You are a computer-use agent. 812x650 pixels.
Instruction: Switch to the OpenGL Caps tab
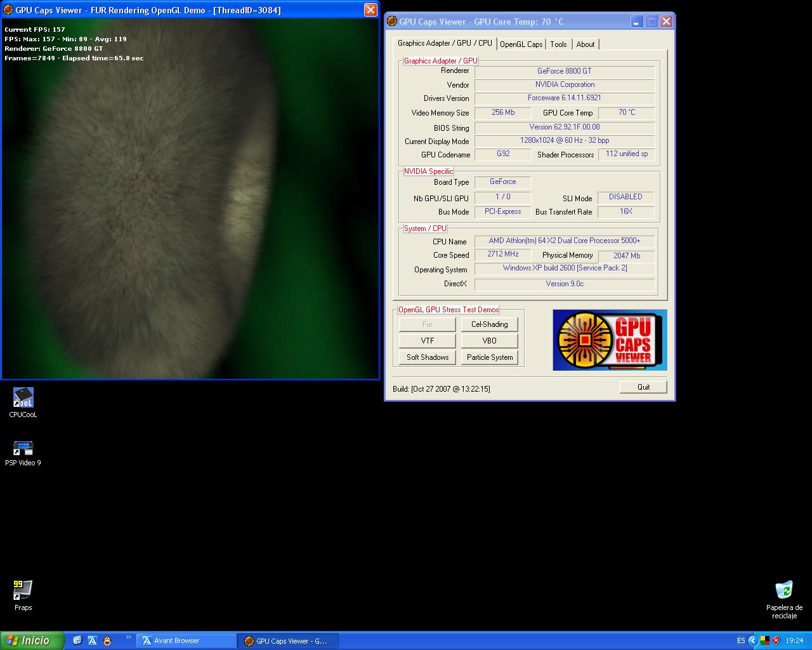[x=521, y=44]
